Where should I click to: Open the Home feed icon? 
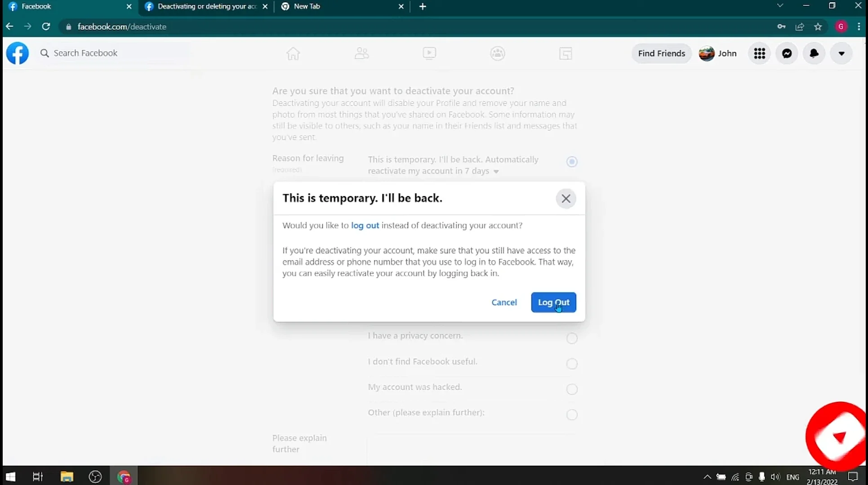tap(293, 53)
